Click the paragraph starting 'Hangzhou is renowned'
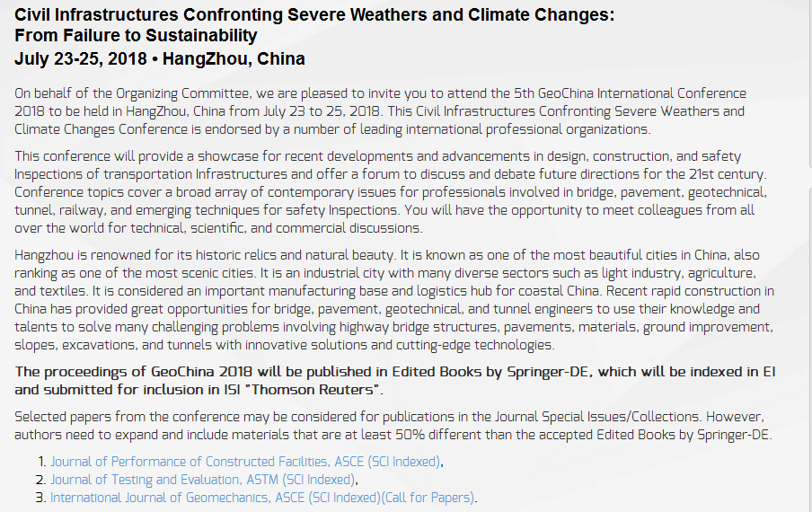 [394, 300]
